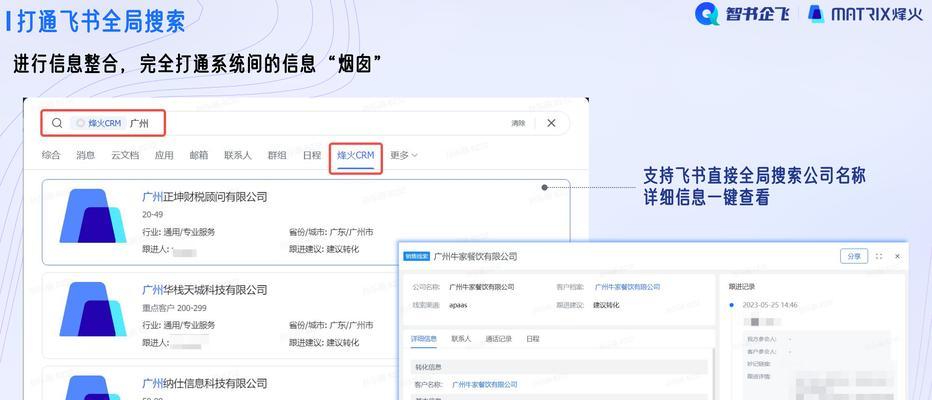Switch to the 消息 tab
This screenshot has width=932, height=400.
coord(86,155)
